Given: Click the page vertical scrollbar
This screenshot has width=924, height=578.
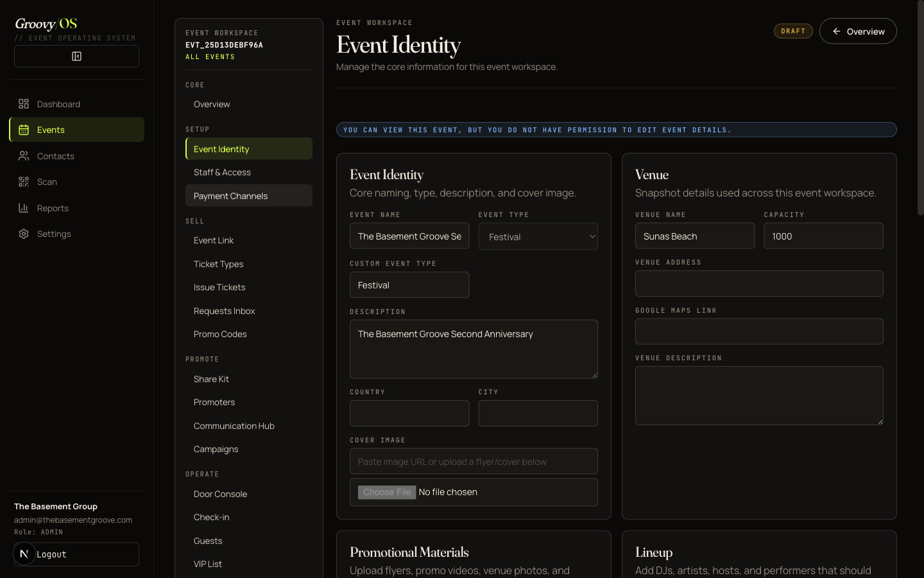Looking at the screenshot, I should 920,109.
